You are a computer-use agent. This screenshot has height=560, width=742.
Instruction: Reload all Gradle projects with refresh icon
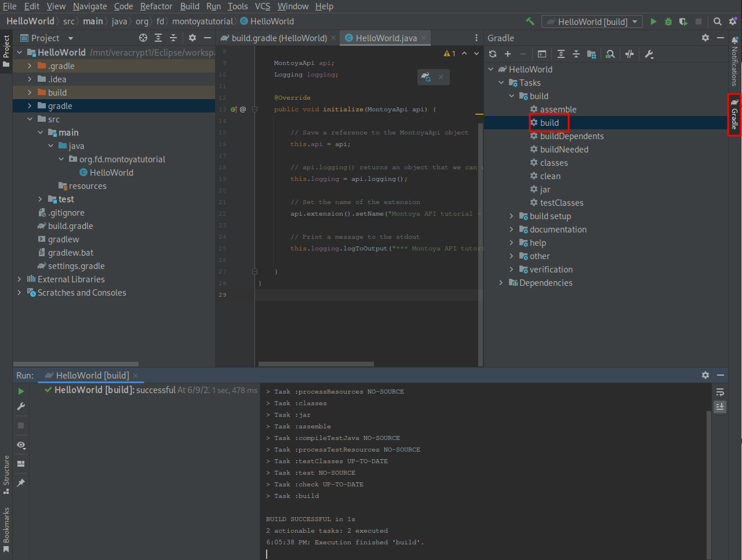pyautogui.click(x=493, y=54)
